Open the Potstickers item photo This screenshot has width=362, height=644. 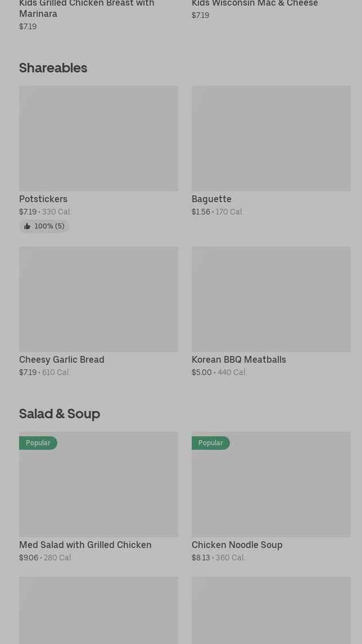click(x=99, y=139)
